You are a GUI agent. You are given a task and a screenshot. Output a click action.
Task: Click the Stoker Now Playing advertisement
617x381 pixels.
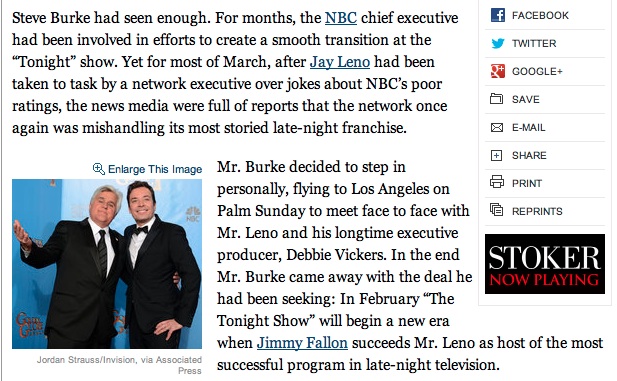[x=545, y=264]
